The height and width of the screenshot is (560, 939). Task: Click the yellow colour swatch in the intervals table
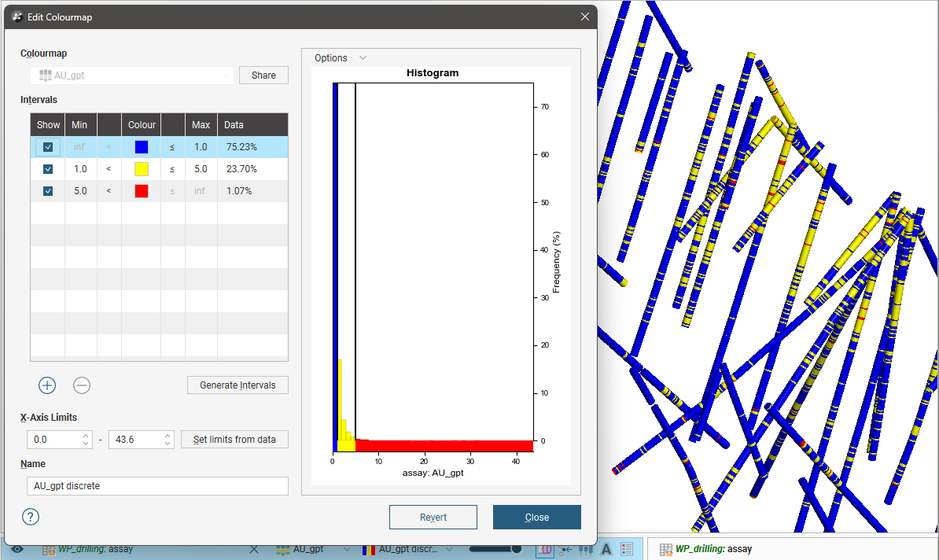click(142, 169)
